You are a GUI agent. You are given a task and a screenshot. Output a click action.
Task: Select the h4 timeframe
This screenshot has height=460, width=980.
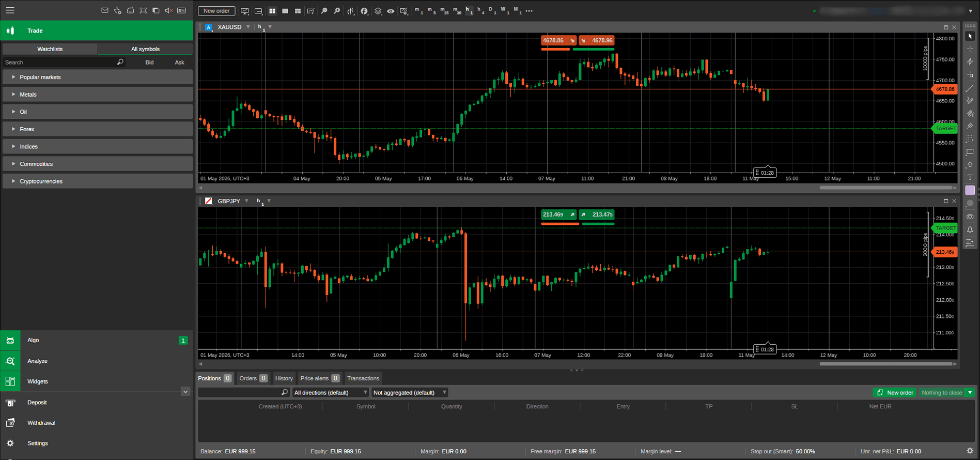481,10
